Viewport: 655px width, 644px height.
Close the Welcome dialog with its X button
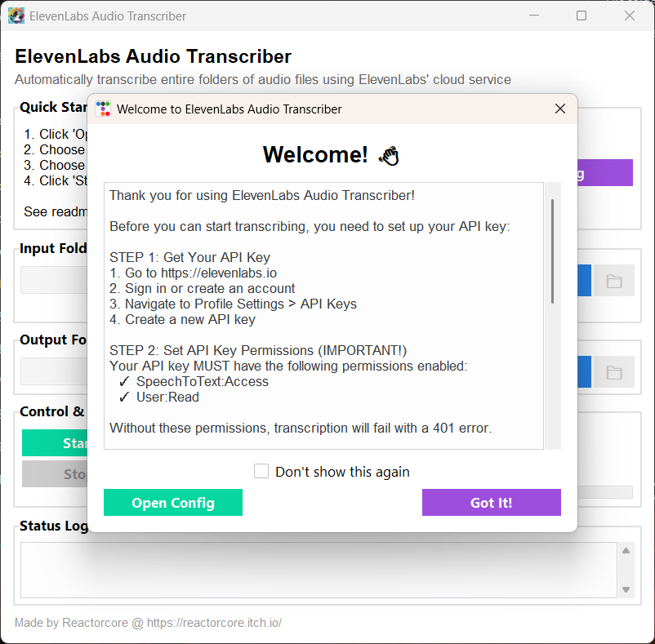[x=560, y=108]
